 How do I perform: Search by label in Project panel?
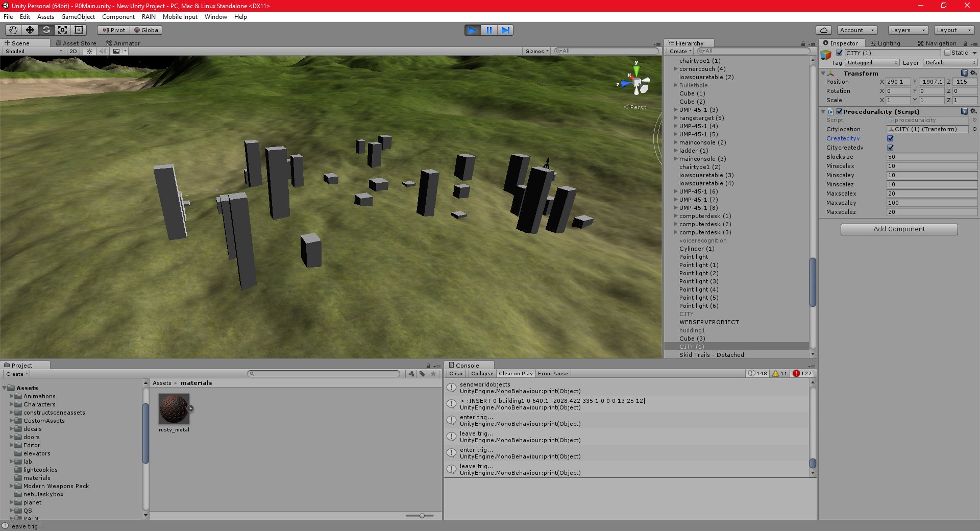(422, 374)
